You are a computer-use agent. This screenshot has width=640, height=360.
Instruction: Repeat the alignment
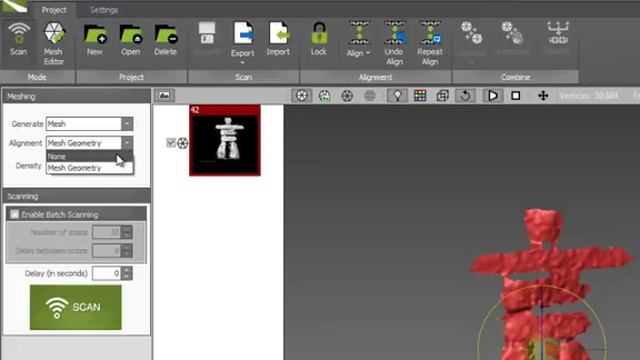click(x=430, y=44)
